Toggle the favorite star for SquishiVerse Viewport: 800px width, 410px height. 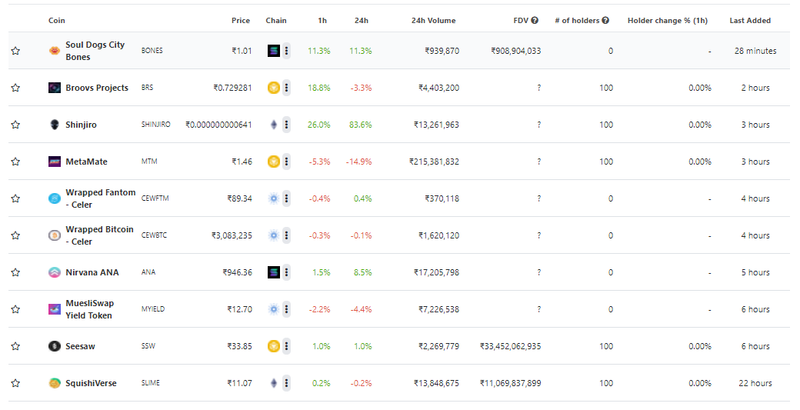16,383
